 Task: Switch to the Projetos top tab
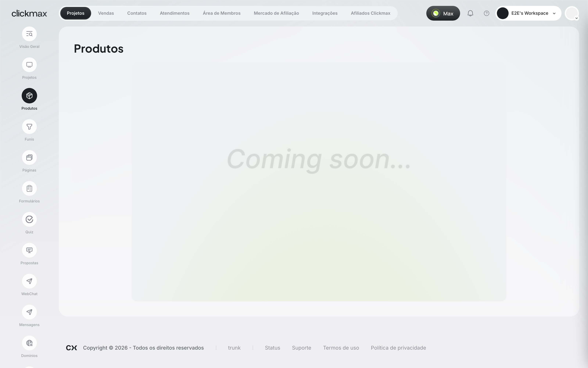(x=76, y=13)
